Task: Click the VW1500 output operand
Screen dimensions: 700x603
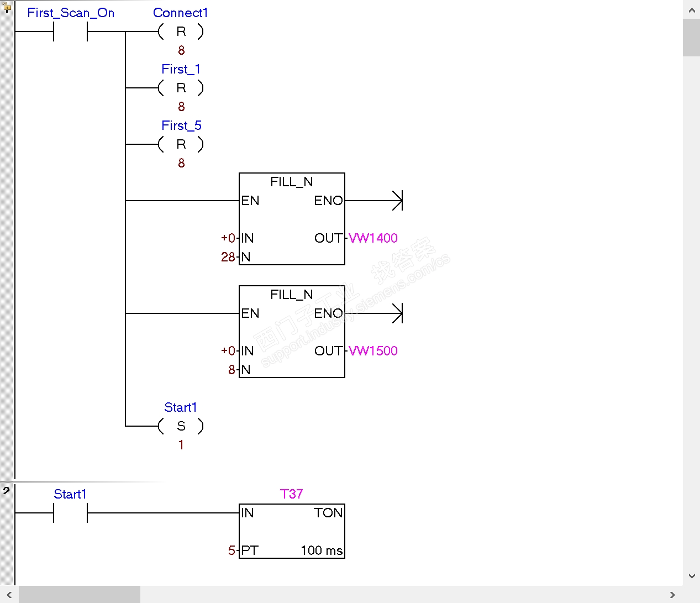Action: click(x=373, y=351)
